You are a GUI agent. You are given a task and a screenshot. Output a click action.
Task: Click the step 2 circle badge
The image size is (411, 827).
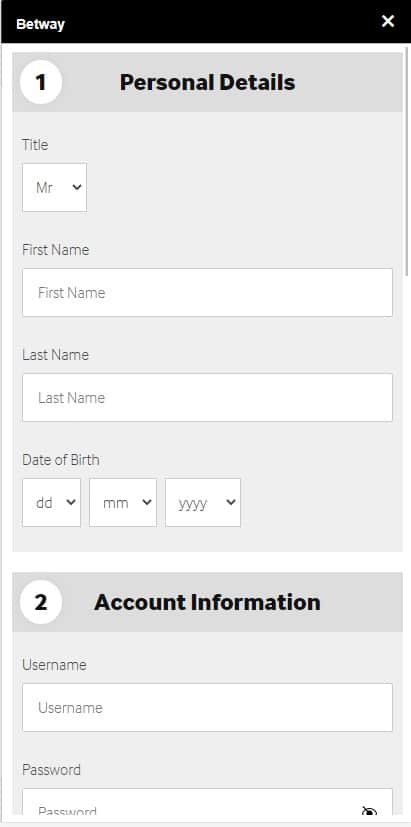point(41,602)
